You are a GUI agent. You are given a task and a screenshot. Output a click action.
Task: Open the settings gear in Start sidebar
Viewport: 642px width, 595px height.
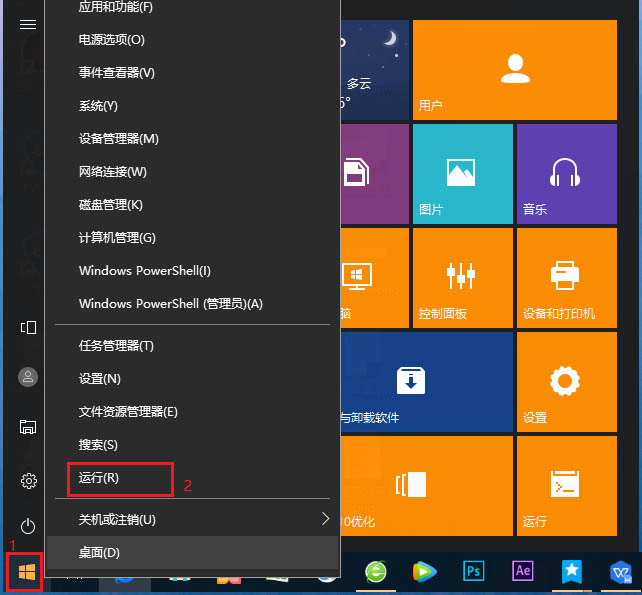[x=28, y=480]
